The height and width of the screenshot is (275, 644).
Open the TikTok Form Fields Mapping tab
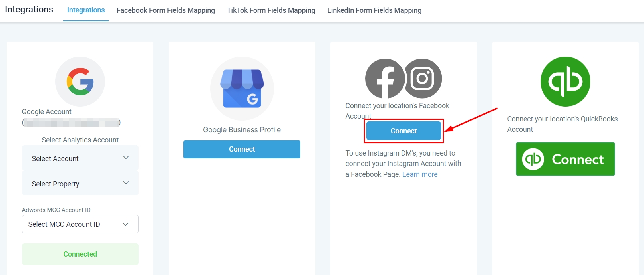coord(271,10)
